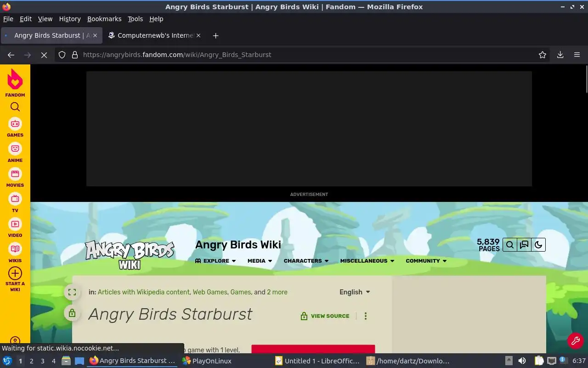Open the Bookmarks menu
Viewport: 588px width, 368px height.
point(104,19)
